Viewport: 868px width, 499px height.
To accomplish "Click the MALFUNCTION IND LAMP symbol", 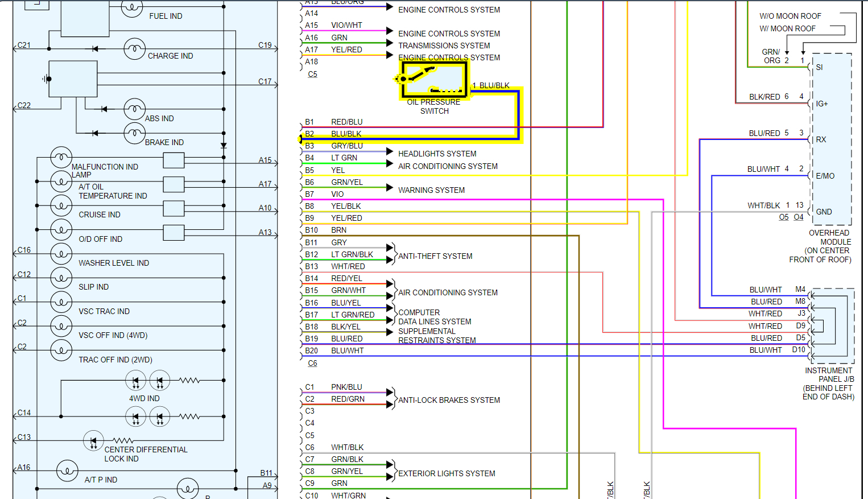I will 61,157.
